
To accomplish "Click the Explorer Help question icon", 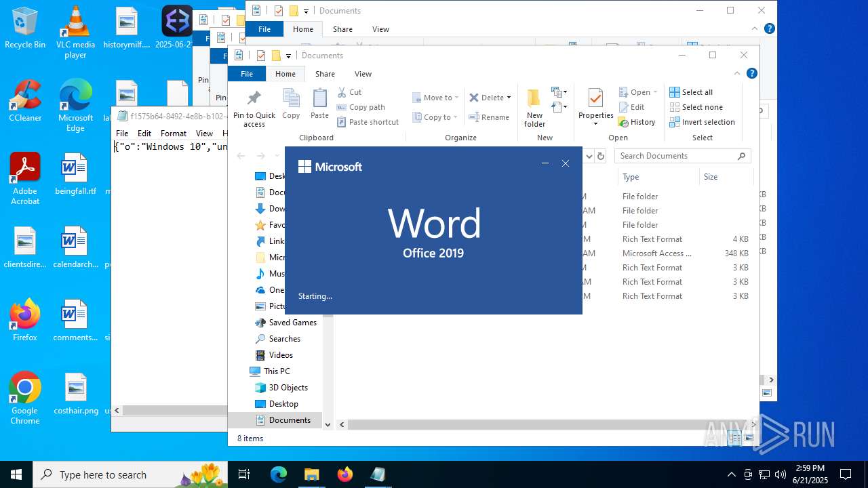I will coord(751,73).
